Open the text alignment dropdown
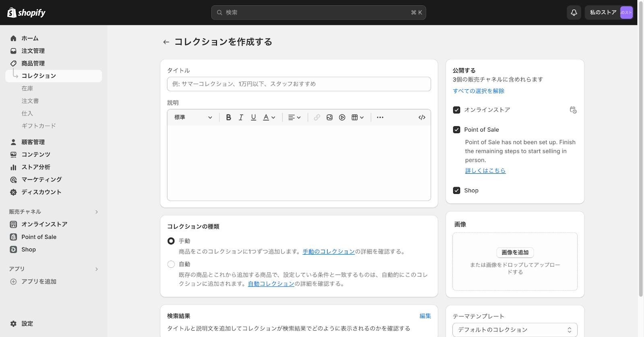 pos(294,117)
